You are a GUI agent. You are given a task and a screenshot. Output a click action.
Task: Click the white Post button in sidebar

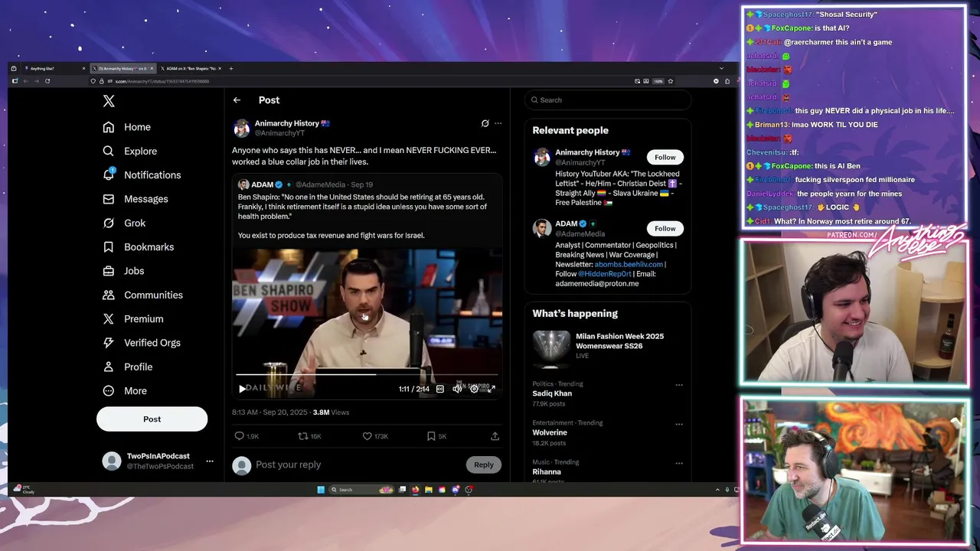point(152,419)
